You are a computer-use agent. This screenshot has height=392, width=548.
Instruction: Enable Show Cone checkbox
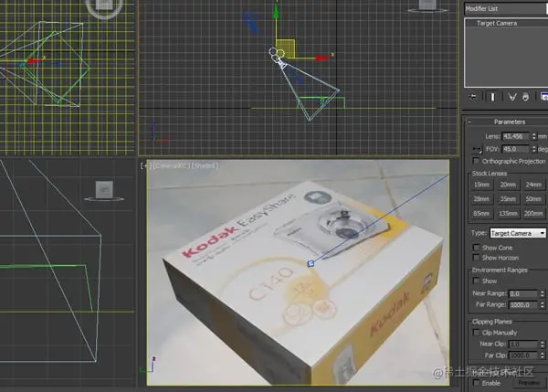click(x=476, y=248)
